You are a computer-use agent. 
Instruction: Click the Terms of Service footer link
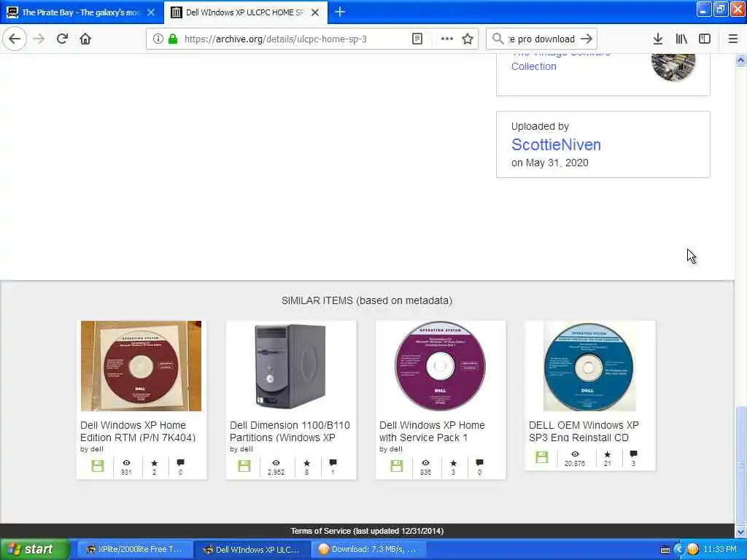[x=367, y=531]
